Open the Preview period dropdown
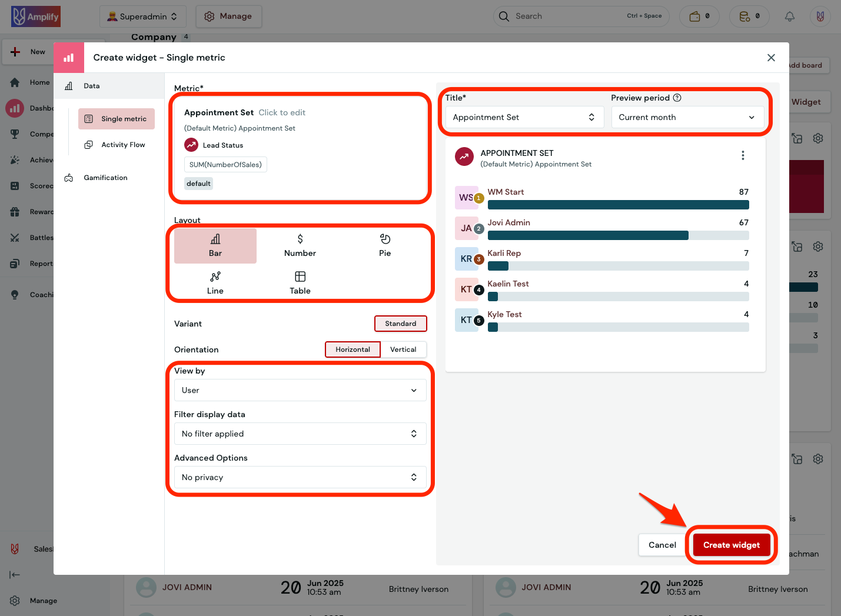This screenshot has width=841, height=616. (x=687, y=117)
